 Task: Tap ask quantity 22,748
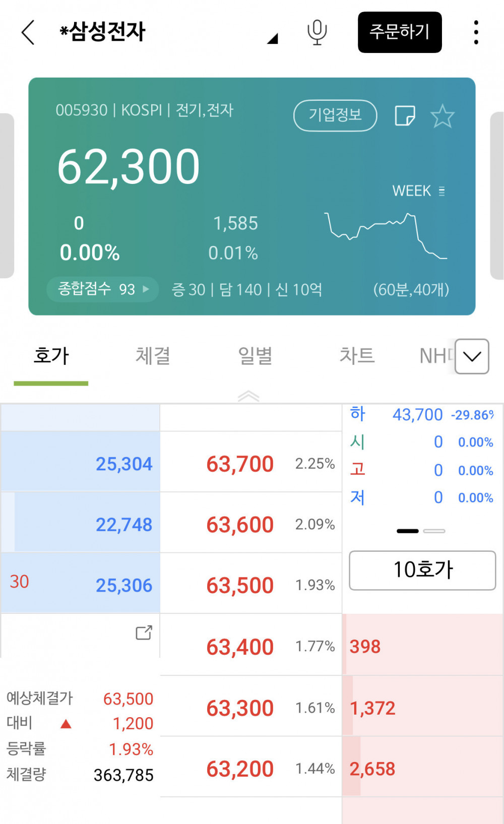124,525
